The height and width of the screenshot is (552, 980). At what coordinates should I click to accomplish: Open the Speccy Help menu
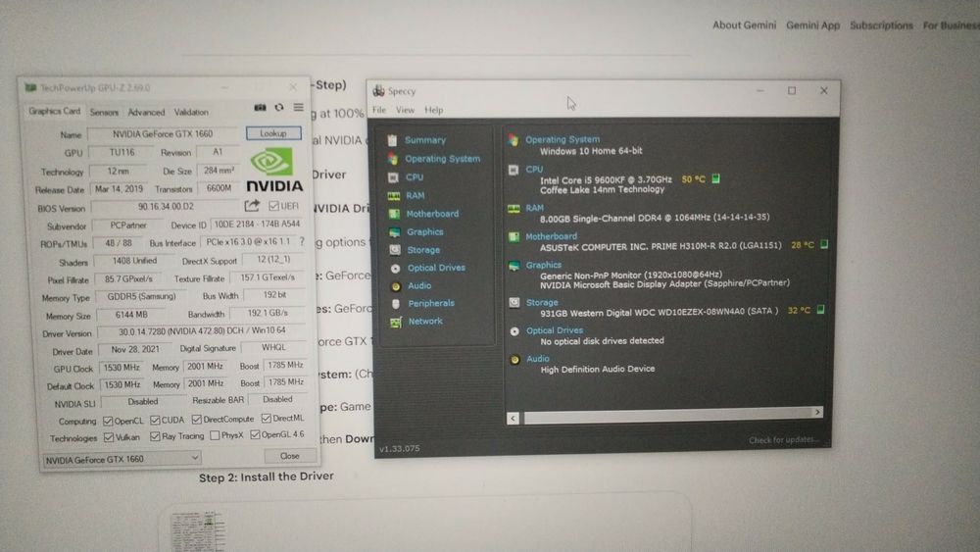coord(434,110)
